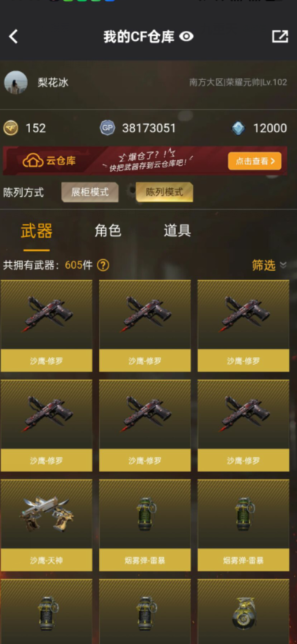Viewport: 297px width, 644px height.
Task: Click the 点击查看 button
Action: (254, 161)
